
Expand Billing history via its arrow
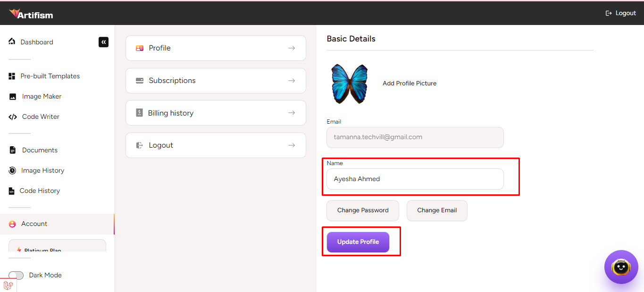(292, 113)
